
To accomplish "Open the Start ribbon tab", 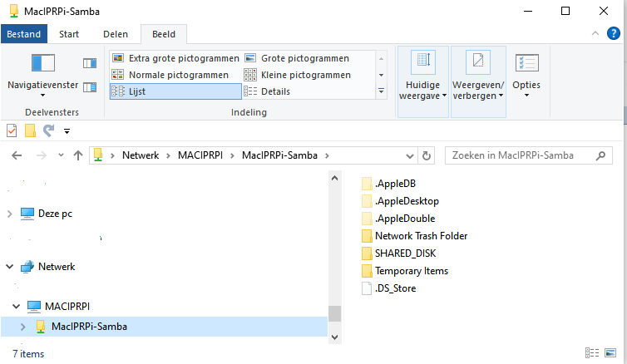I will [69, 34].
